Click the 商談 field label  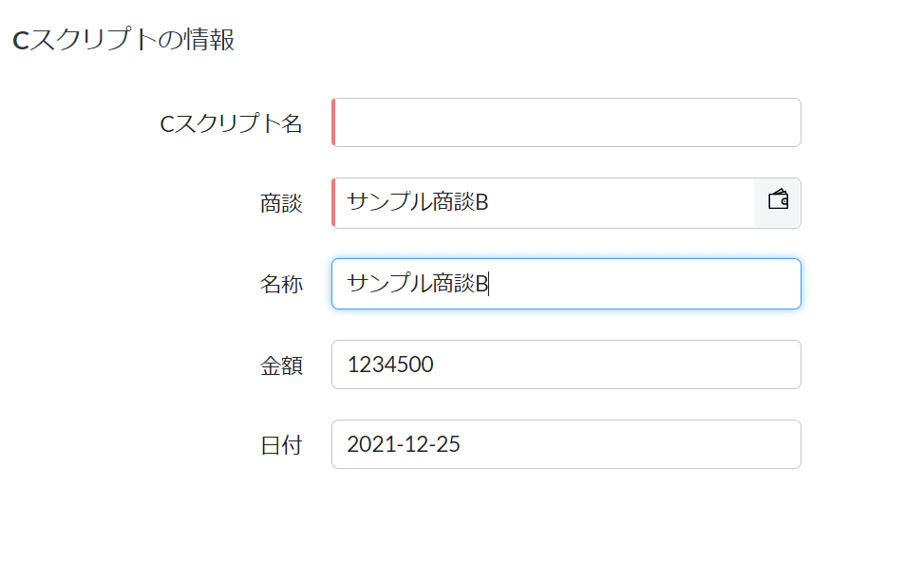(281, 204)
